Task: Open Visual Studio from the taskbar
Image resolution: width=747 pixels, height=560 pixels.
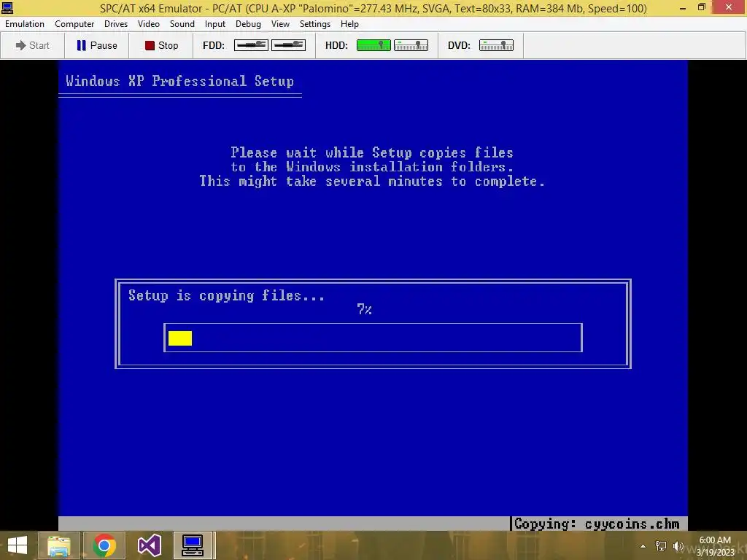Action: (150, 545)
